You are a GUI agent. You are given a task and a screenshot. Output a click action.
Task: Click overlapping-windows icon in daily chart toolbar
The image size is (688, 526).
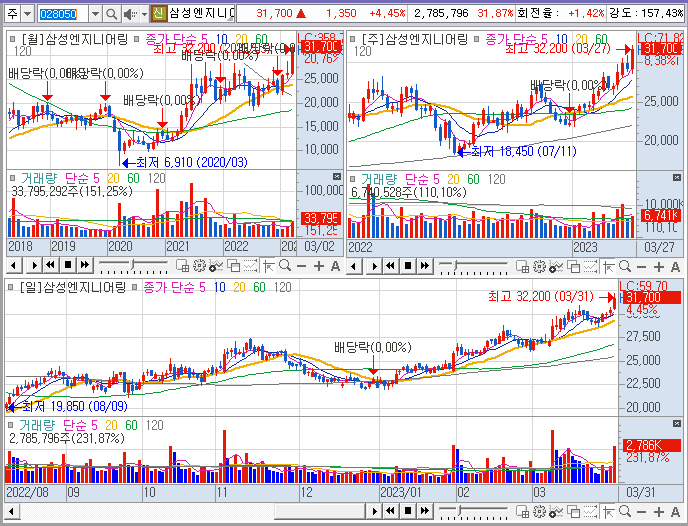pyautogui.click(x=573, y=511)
